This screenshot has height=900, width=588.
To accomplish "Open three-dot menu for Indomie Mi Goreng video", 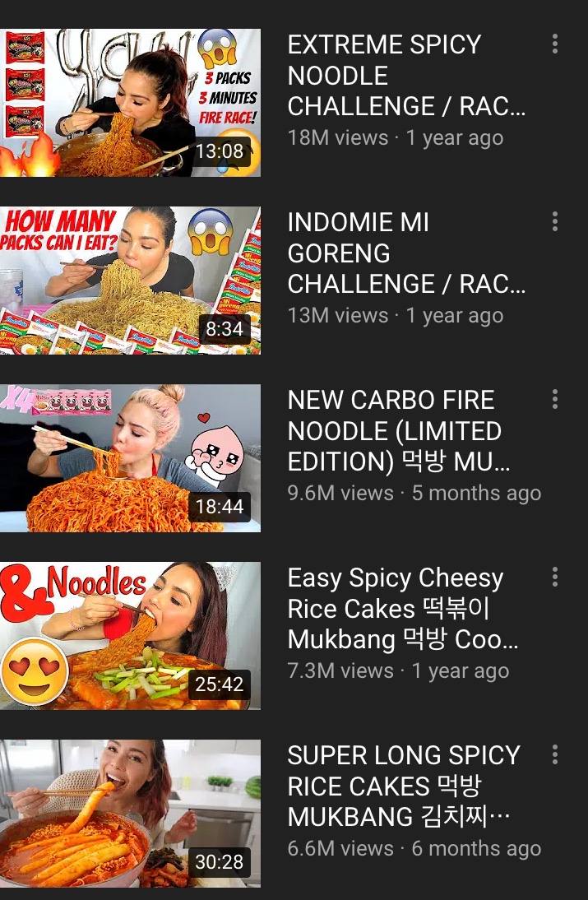I will point(555,221).
